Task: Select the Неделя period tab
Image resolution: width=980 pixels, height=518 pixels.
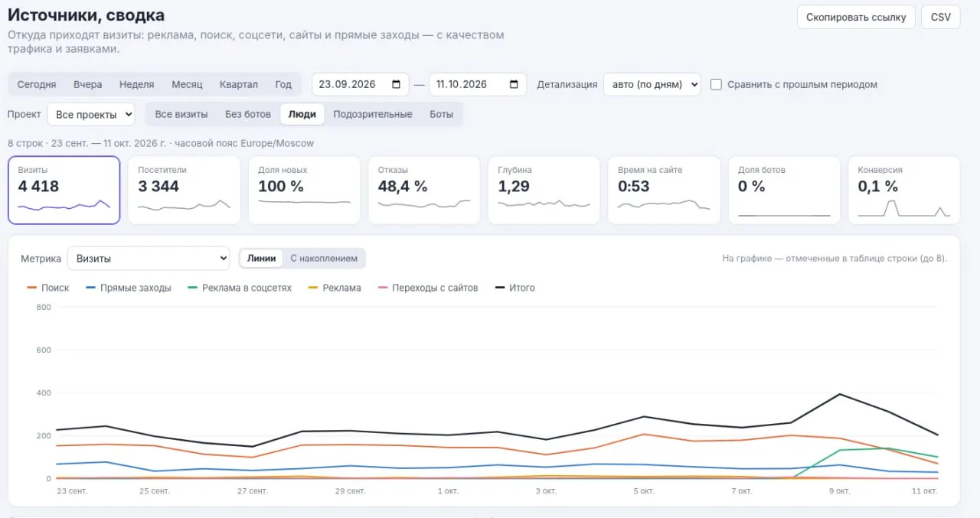Action: [137, 84]
